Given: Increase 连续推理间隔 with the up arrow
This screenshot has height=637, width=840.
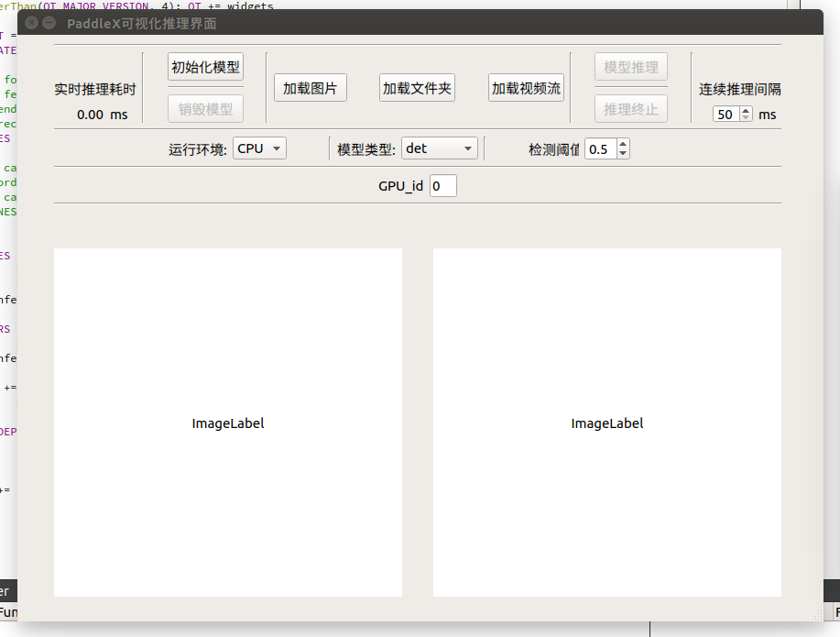Looking at the screenshot, I should 746,110.
